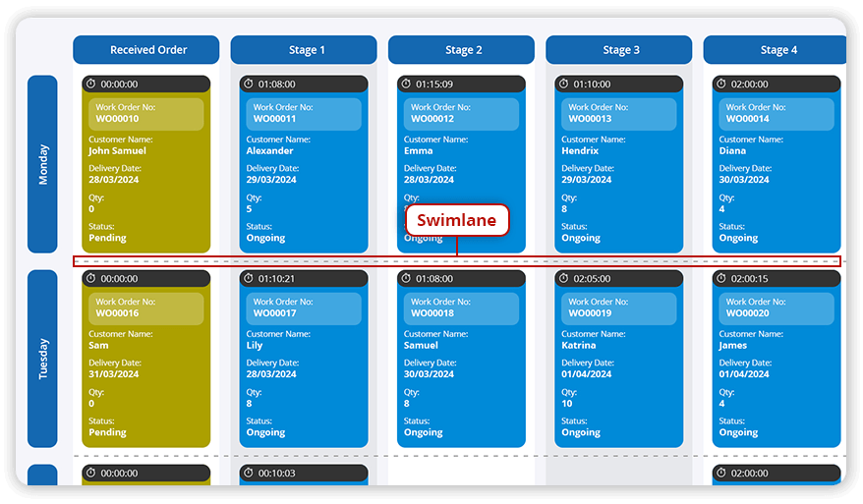
Task: Select the Stage 1 column header
Action: [x=304, y=50]
